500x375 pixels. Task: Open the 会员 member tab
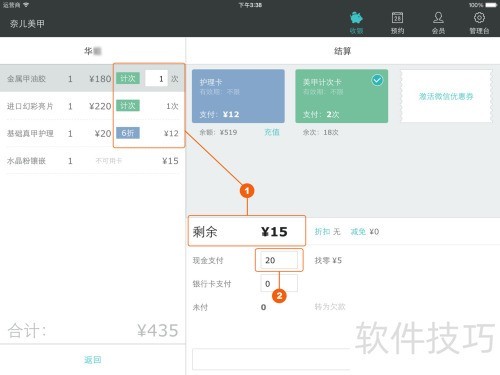(x=438, y=23)
